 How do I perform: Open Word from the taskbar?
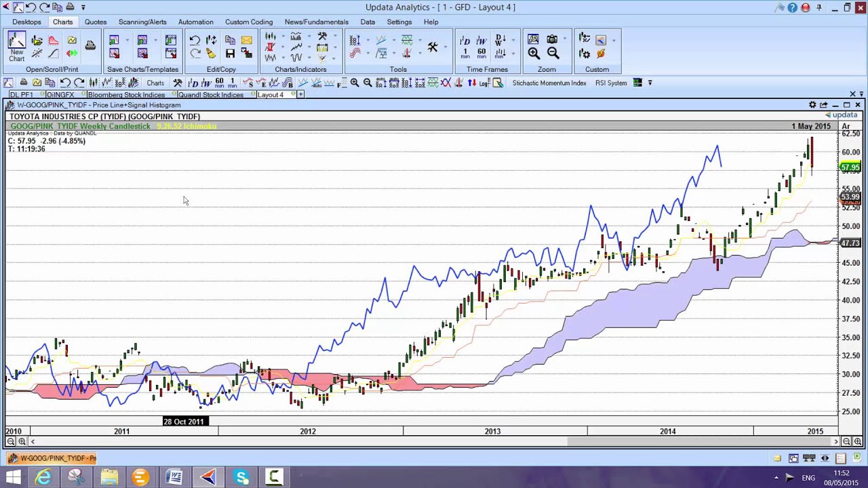175,478
